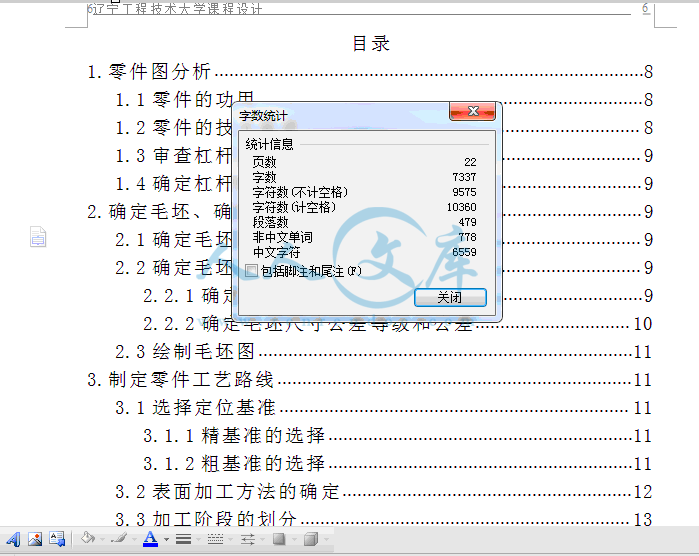
Task: Click 字符数(计空格) value 10360
Action: [462, 207]
